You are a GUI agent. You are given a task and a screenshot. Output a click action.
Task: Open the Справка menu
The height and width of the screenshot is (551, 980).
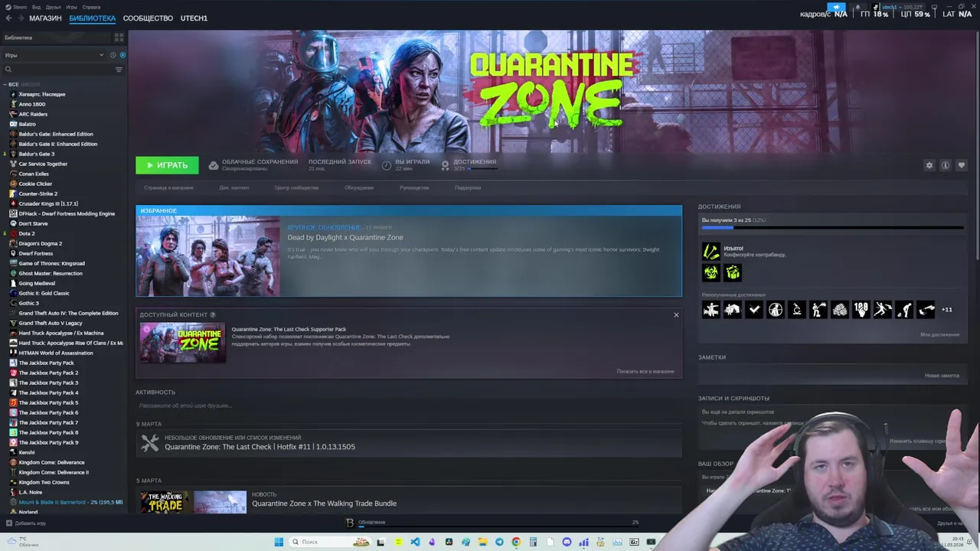click(x=91, y=7)
